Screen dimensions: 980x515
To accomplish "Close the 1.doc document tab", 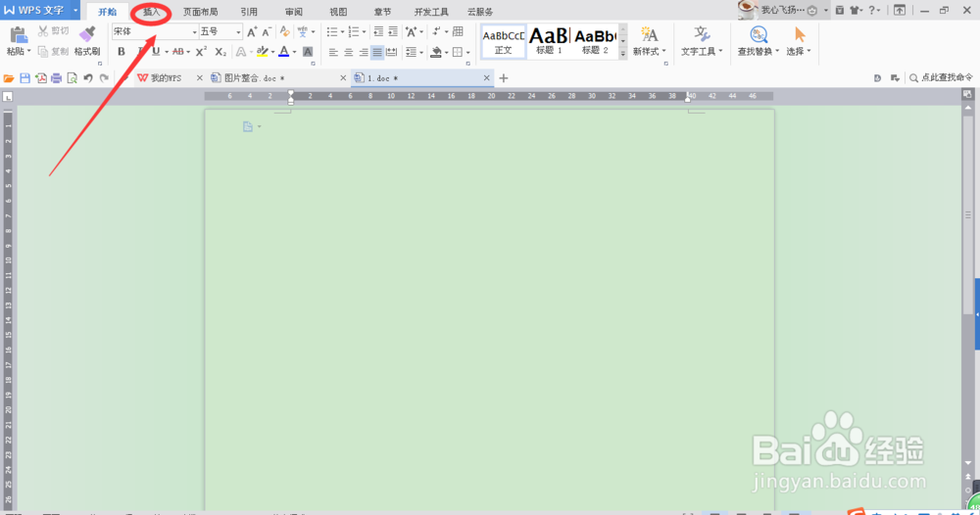I will (486, 78).
